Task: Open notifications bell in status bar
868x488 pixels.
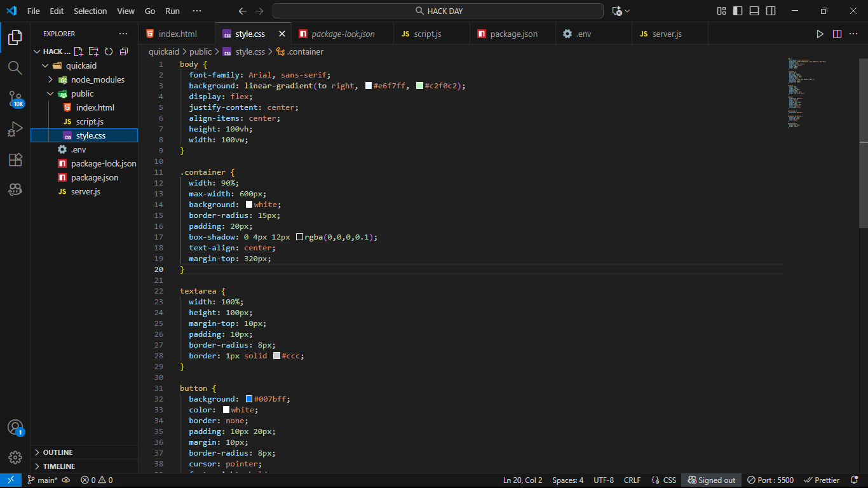Action: (x=854, y=480)
